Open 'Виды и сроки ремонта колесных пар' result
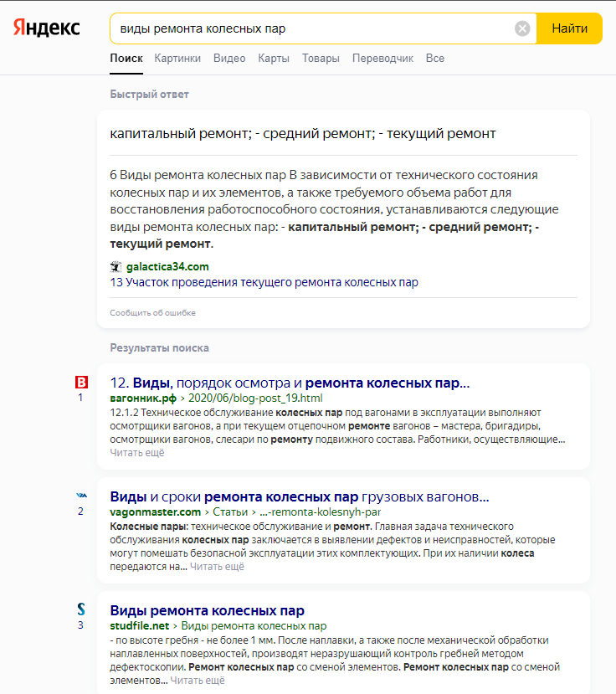Viewport: 616px width, 694px height. click(x=299, y=496)
